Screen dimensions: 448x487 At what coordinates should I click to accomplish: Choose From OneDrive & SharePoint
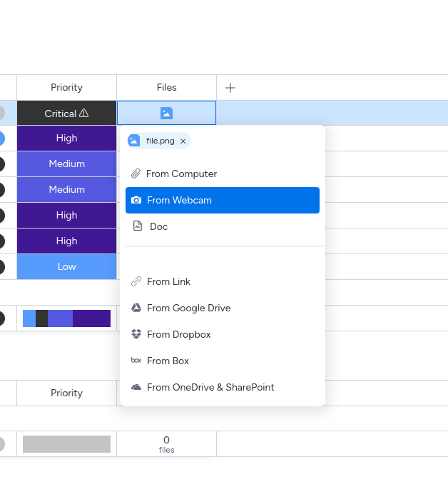click(223, 387)
